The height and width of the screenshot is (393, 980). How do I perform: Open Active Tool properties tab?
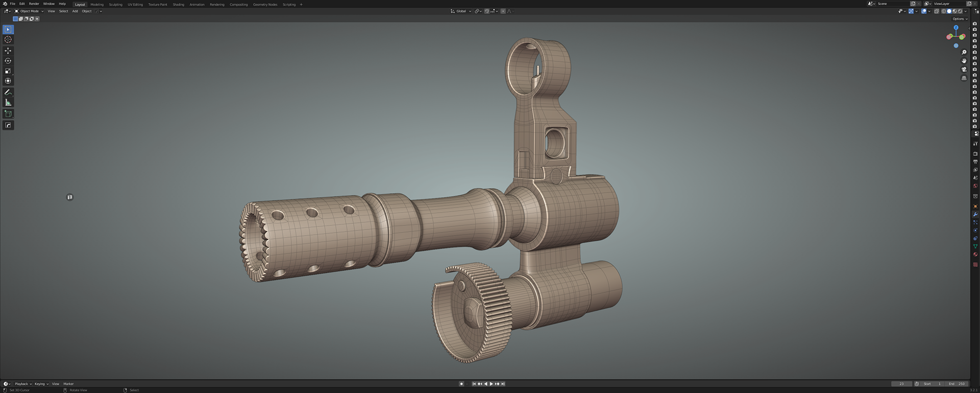975,144
